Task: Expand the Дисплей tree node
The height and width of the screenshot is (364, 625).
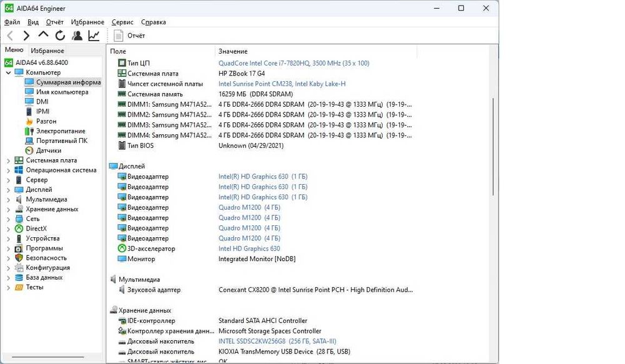Action: (8, 190)
